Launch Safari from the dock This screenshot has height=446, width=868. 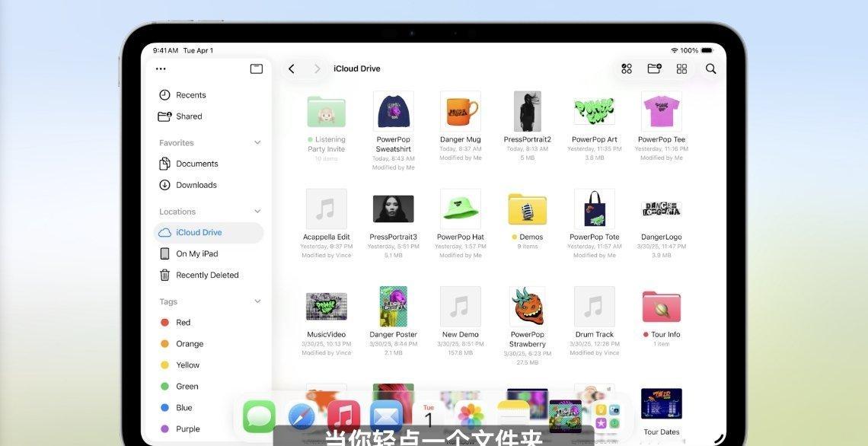[302, 416]
